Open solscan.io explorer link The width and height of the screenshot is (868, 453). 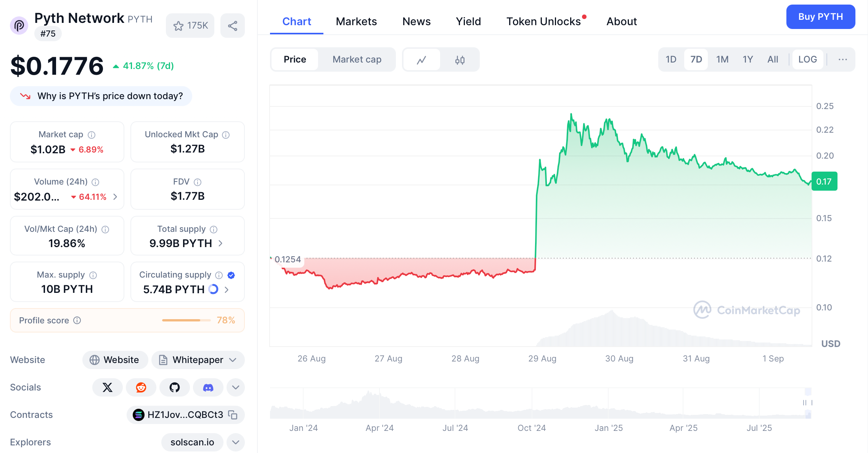(x=192, y=442)
